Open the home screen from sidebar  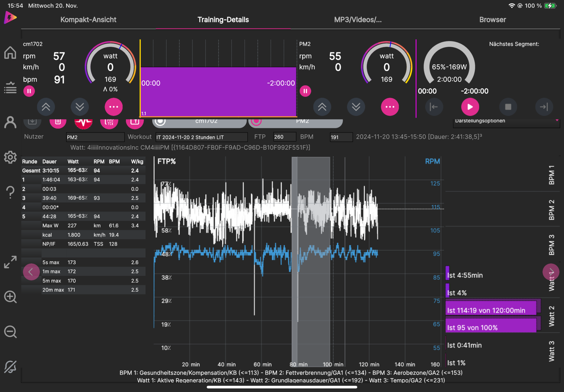point(10,52)
